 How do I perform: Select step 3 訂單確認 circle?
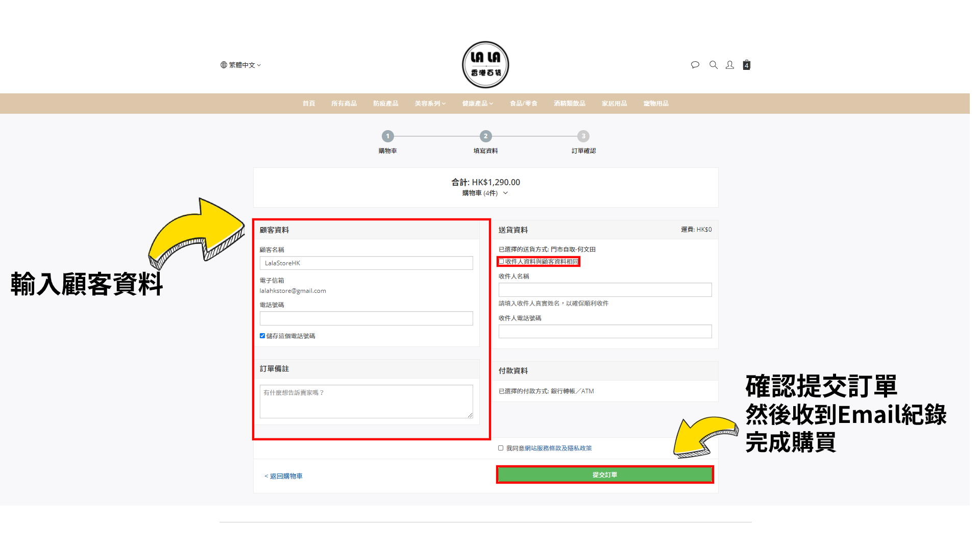583,136
